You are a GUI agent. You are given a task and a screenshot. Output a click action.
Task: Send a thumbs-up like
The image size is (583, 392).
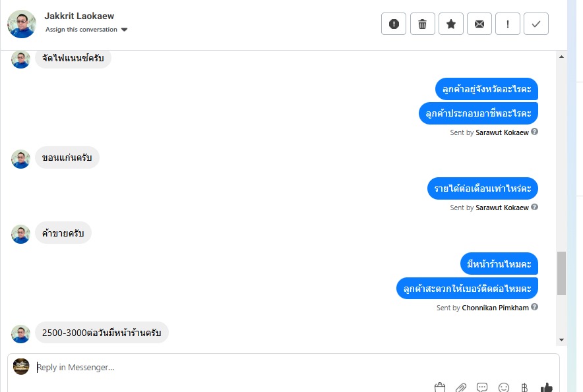click(x=546, y=387)
